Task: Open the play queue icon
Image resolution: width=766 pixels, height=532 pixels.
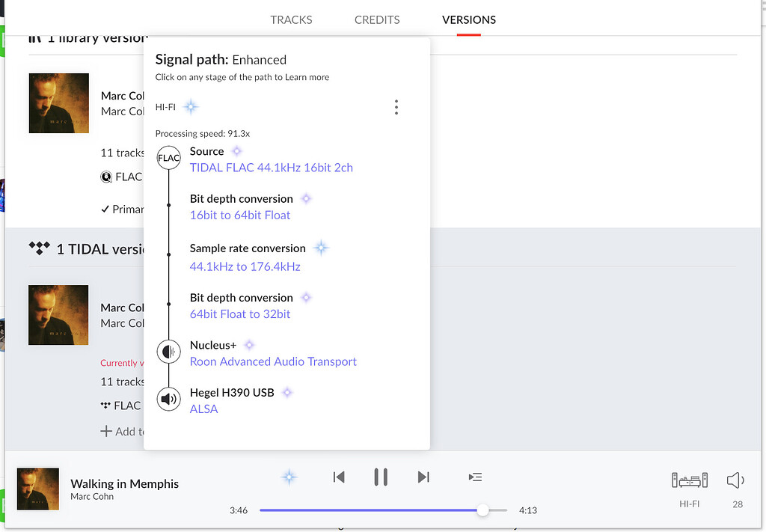Action: coord(475,477)
